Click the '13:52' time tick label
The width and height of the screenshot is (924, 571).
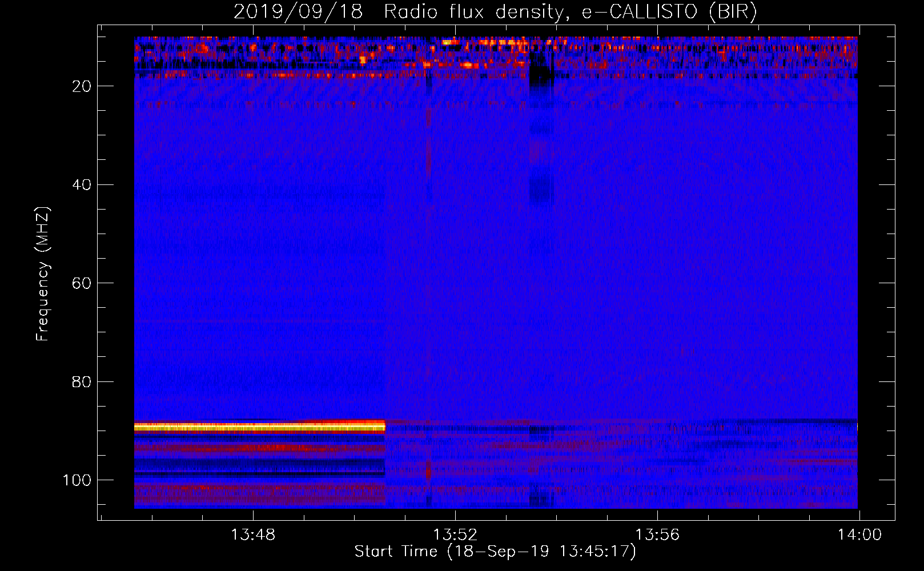pyautogui.click(x=455, y=535)
